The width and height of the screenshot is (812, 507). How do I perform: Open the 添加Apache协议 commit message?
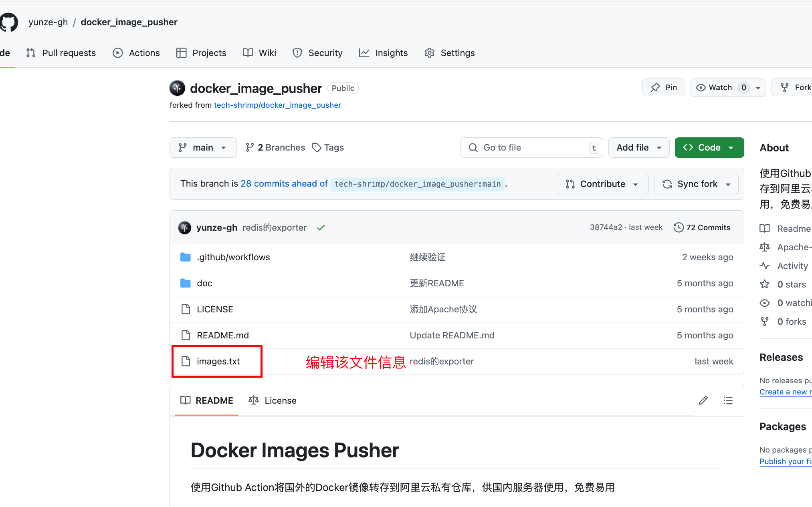(443, 309)
